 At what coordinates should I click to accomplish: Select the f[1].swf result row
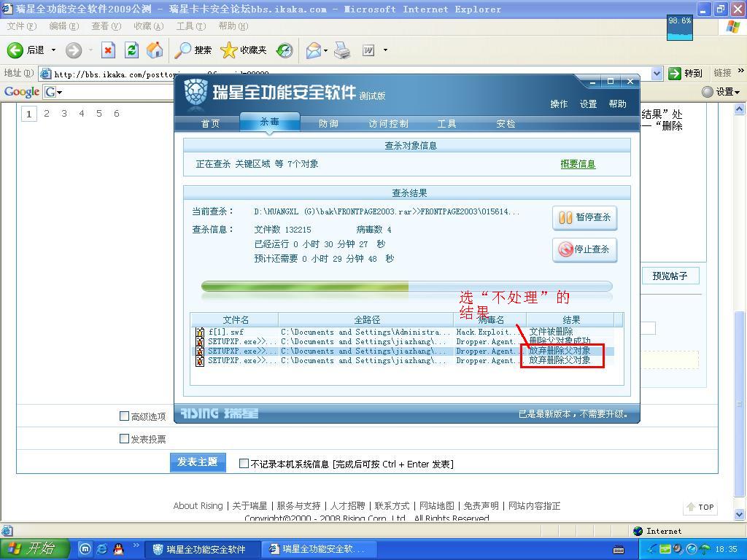tap(403, 332)
